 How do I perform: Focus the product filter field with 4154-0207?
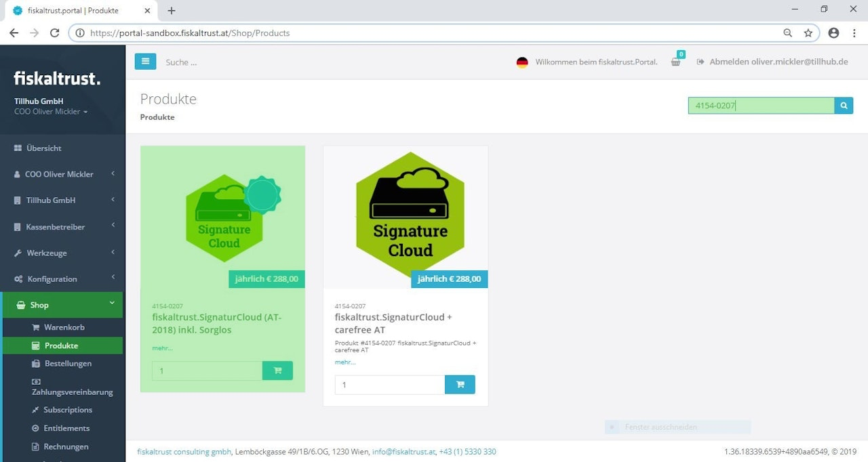click(x=761, y=106)
